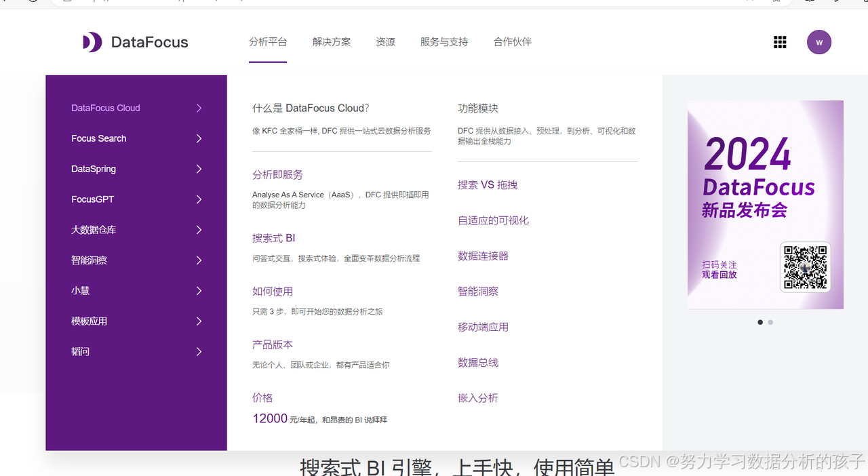Open the 资源 nav menu
The width and height of the screenshot is (868, 476).
[385, 42]
